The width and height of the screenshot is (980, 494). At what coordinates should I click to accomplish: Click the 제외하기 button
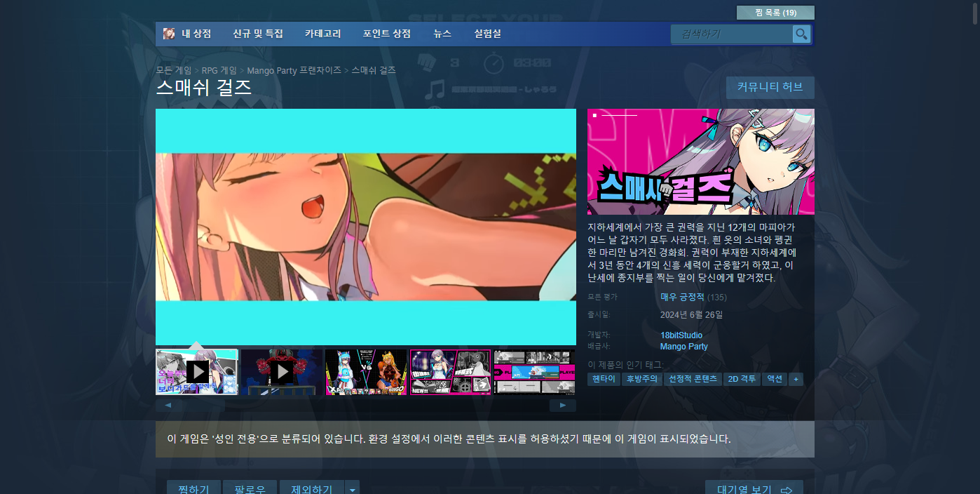click(313, 489)
